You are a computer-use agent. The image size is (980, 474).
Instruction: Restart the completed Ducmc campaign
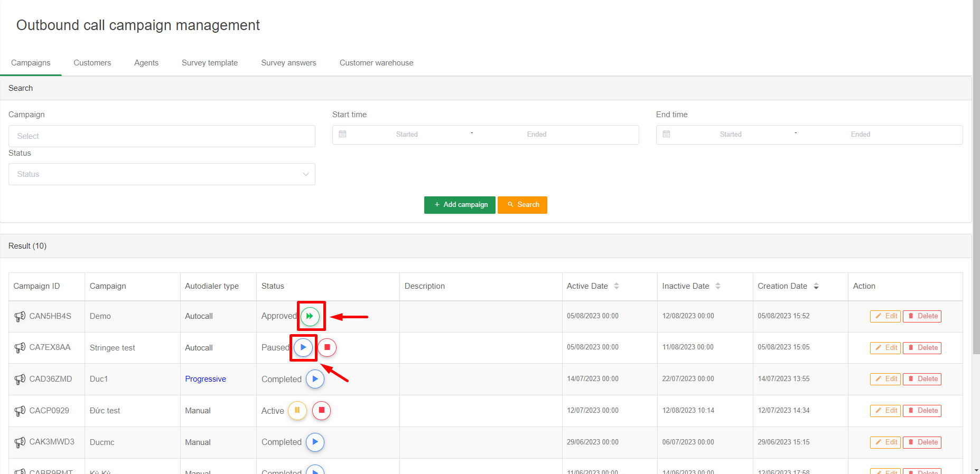click(x=315, y=442)
